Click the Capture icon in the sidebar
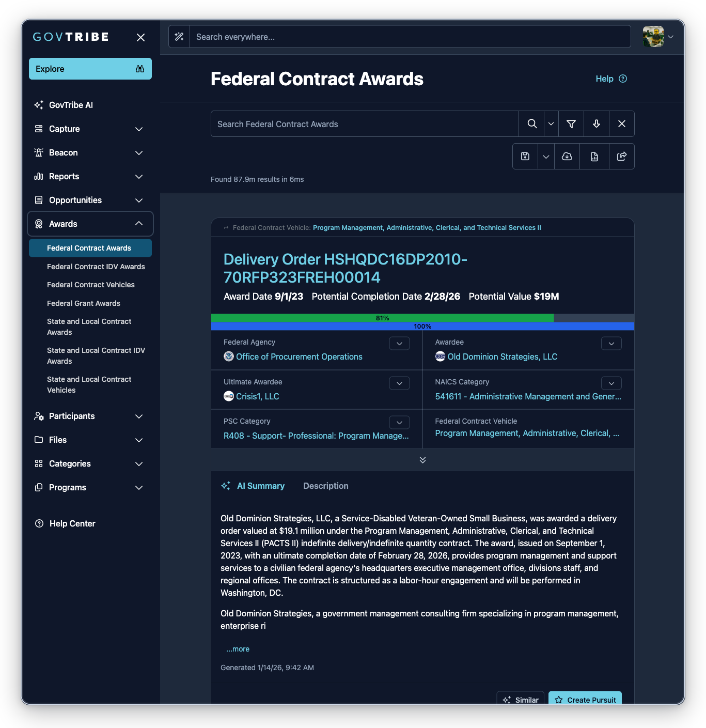 click(39, 129)
